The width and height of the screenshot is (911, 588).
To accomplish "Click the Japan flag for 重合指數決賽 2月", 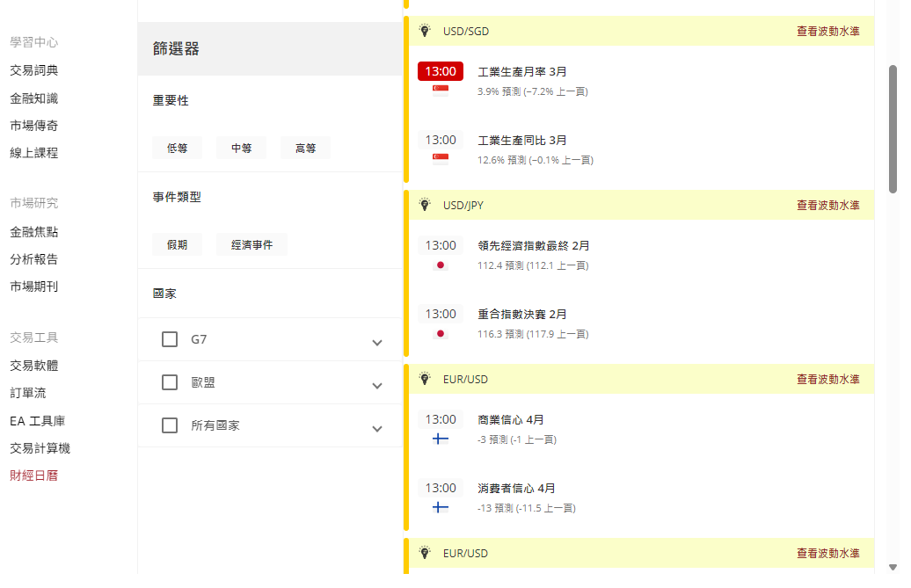I will pos(441,333).
